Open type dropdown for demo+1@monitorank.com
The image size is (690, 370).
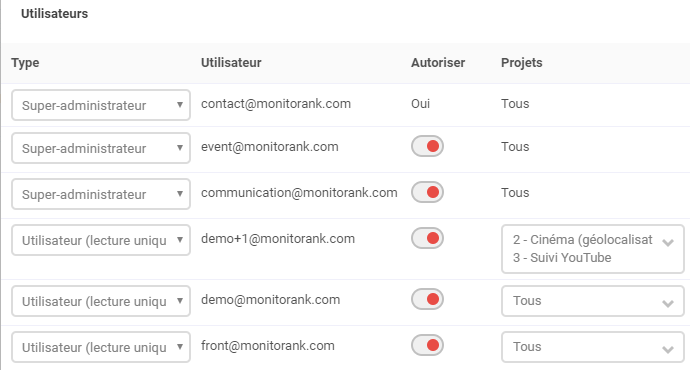[x=101, y=240]
